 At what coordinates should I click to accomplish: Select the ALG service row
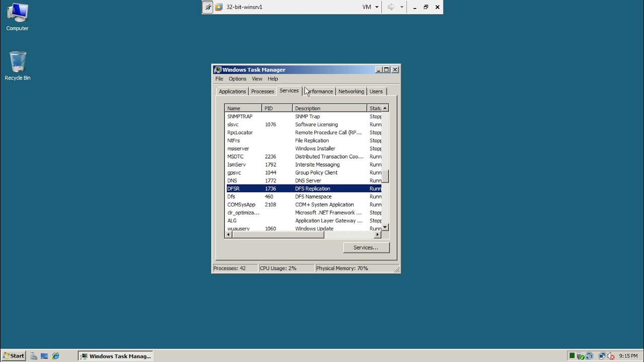click(x=303, y=221)
